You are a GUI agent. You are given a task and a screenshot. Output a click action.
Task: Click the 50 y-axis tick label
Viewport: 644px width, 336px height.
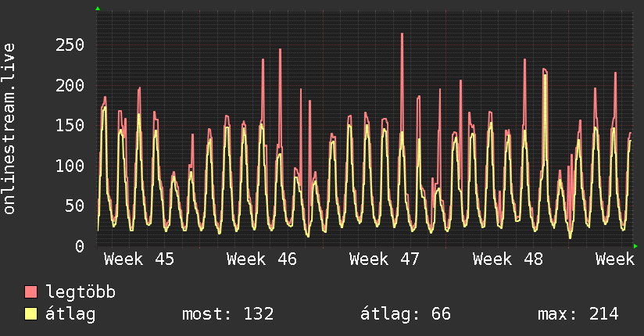[75, 206]
